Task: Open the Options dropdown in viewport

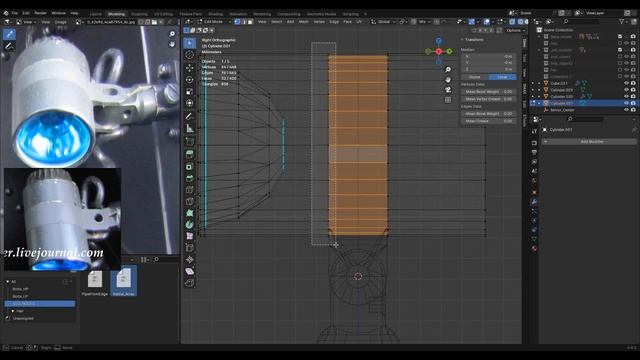Action: point(515,30)
